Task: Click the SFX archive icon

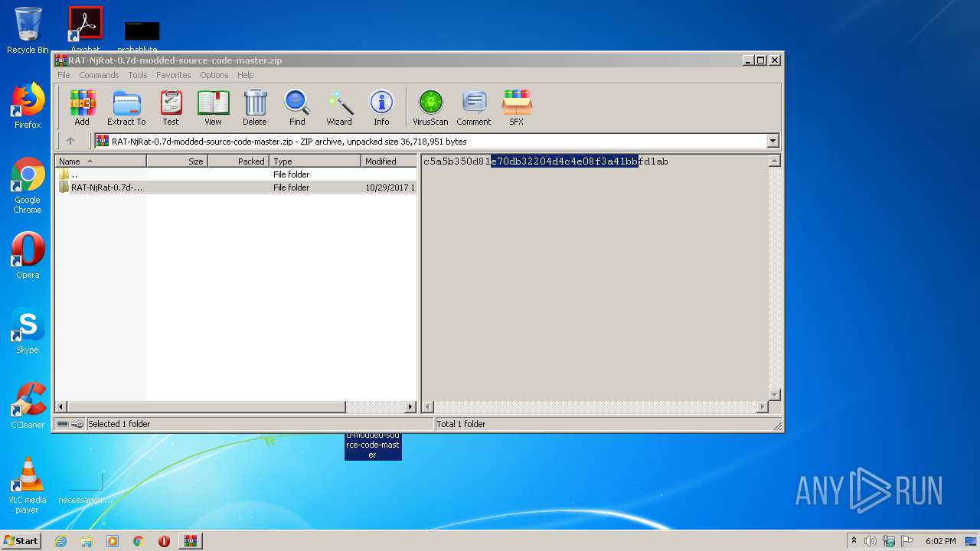Action: 517,107
